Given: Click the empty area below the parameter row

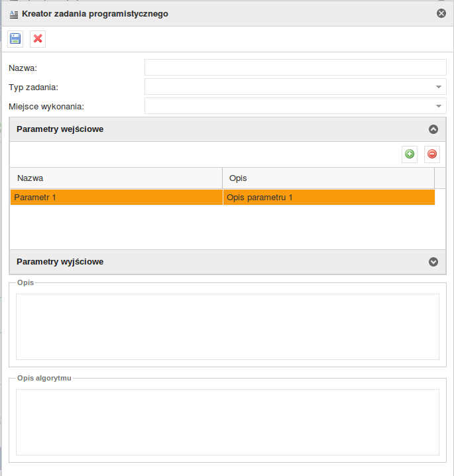Looking at the screenshot, I should [x=227, y=227].
